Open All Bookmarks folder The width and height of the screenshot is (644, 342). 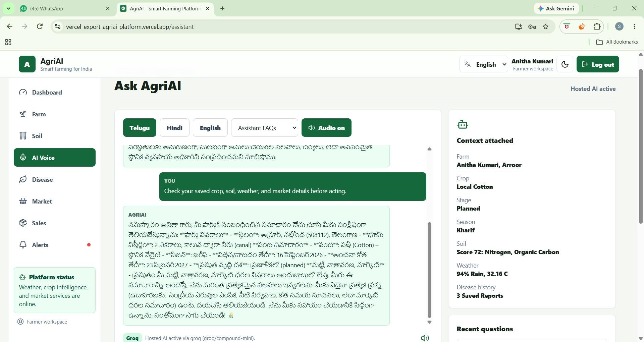[x=617, y=42]
